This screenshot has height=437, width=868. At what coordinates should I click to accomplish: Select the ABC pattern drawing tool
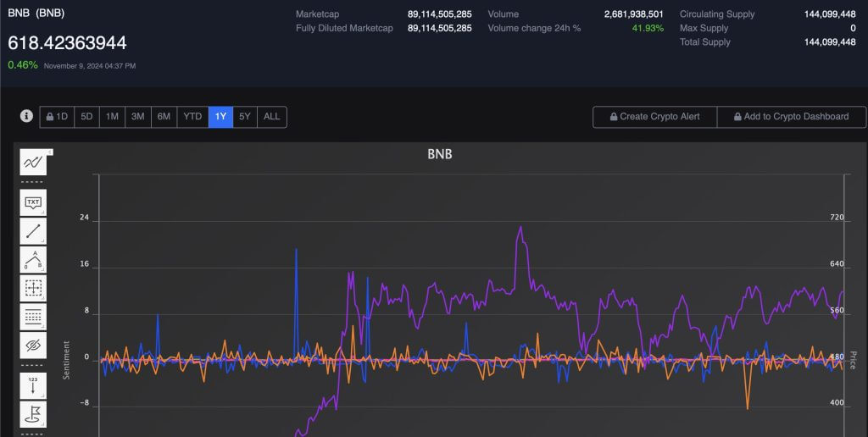pos(33,259)
